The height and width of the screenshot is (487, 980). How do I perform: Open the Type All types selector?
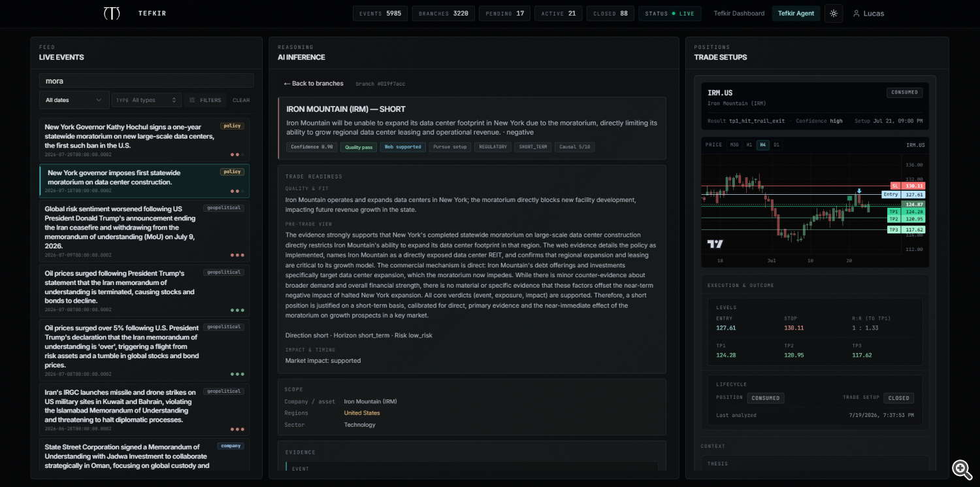(x=146, y=100)
